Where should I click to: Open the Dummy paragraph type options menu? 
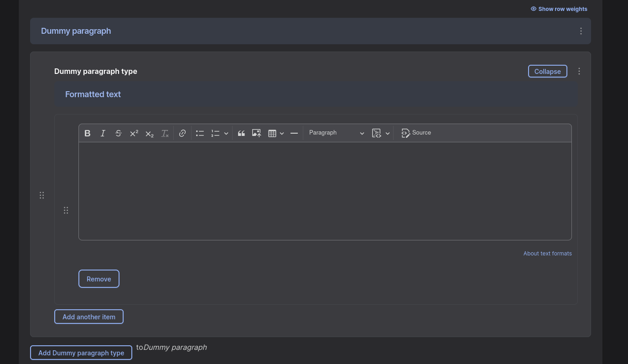click(x=579, y=71)
